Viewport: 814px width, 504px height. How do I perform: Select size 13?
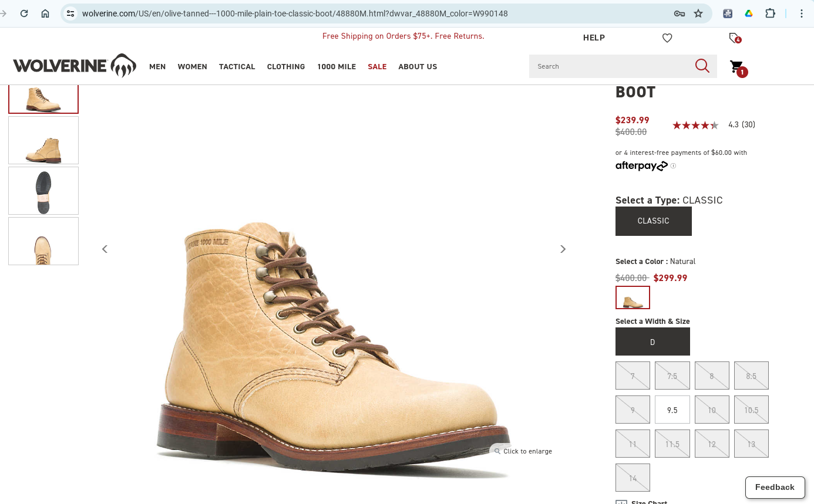coord(751,444)
